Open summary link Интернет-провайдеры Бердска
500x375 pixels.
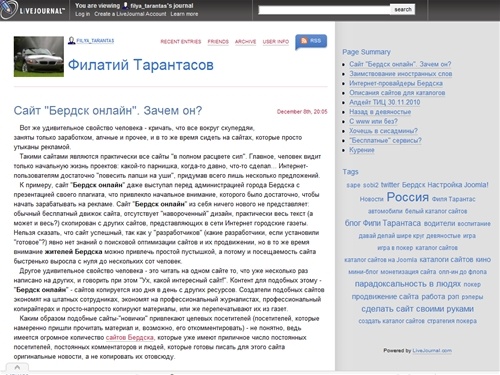pos(396,83)
